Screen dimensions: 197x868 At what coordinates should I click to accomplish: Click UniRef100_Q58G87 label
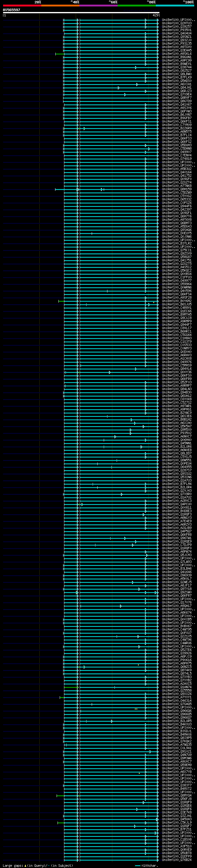coord(177,257)
